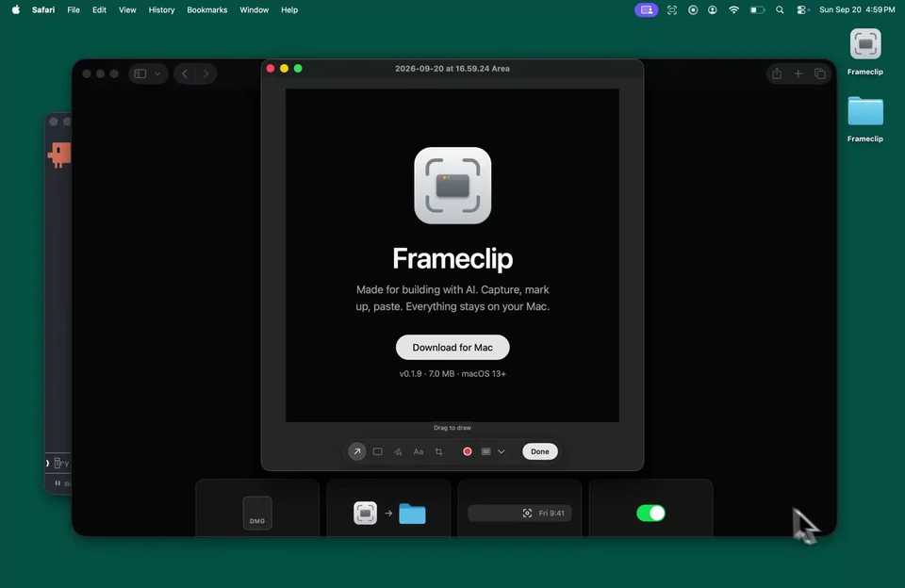
Task: Select the rectangle shape tool
Action: point(377,451)
